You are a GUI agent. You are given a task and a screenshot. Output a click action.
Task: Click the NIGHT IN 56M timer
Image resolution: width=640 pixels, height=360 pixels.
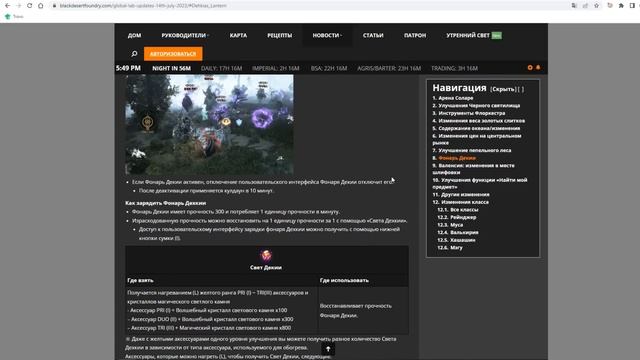[x=171, y=68]
